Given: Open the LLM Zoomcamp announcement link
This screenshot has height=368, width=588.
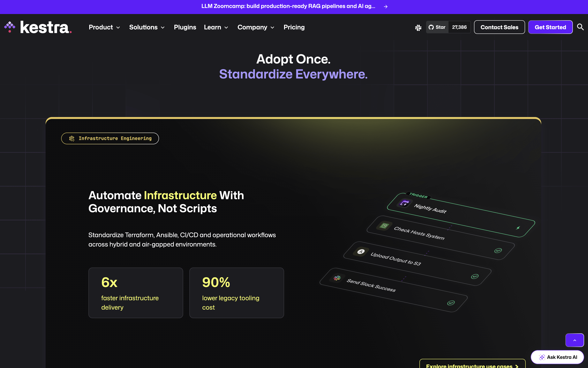Looking at the screenshot, I should 288,6.
